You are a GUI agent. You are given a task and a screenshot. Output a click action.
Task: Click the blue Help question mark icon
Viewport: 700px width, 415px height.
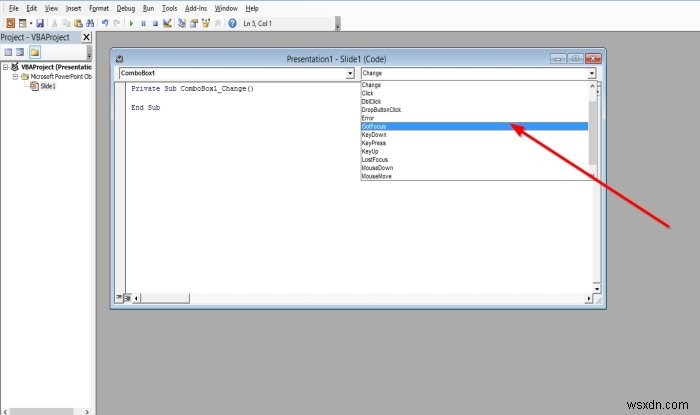pos(232,23)
